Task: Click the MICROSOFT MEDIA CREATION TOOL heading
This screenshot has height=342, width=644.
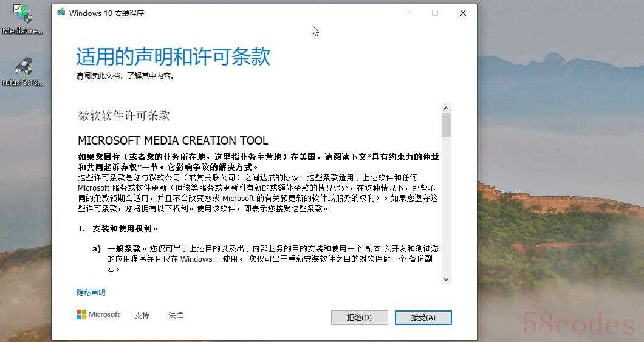Action: tap(173, 140)
